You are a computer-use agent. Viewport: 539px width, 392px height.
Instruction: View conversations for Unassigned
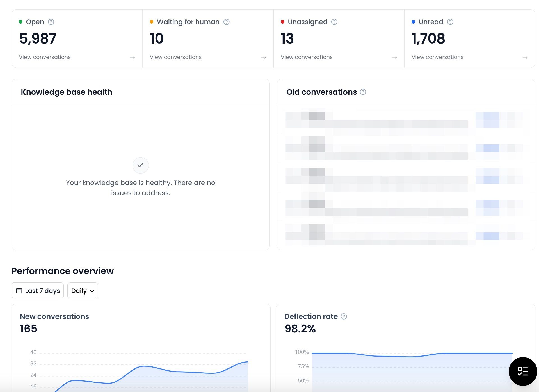pos(307,57)
